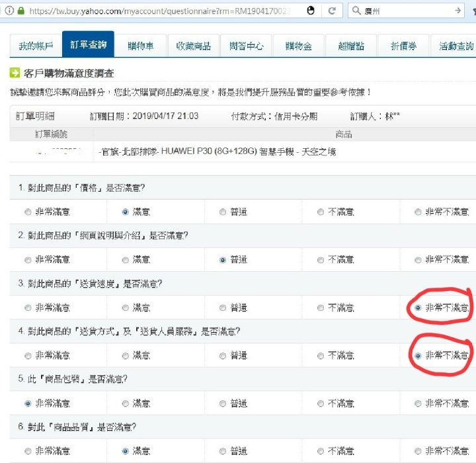Select 普通 for question 6 product quality
The image size is (476, 463).
click(223, 451)
